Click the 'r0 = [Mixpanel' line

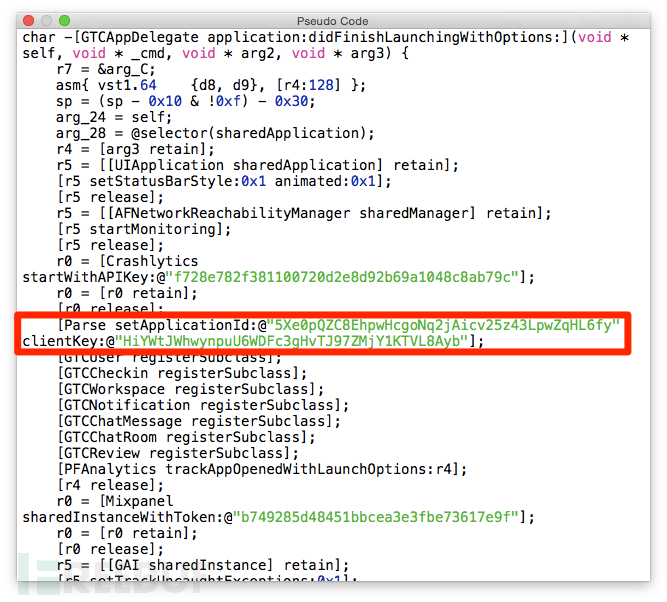click(114, 501)
